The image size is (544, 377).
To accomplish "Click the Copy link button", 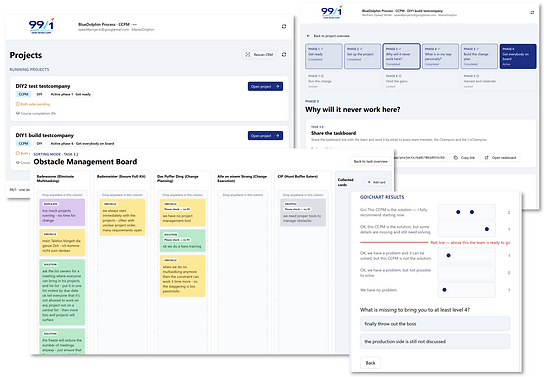I will point(464,157).
